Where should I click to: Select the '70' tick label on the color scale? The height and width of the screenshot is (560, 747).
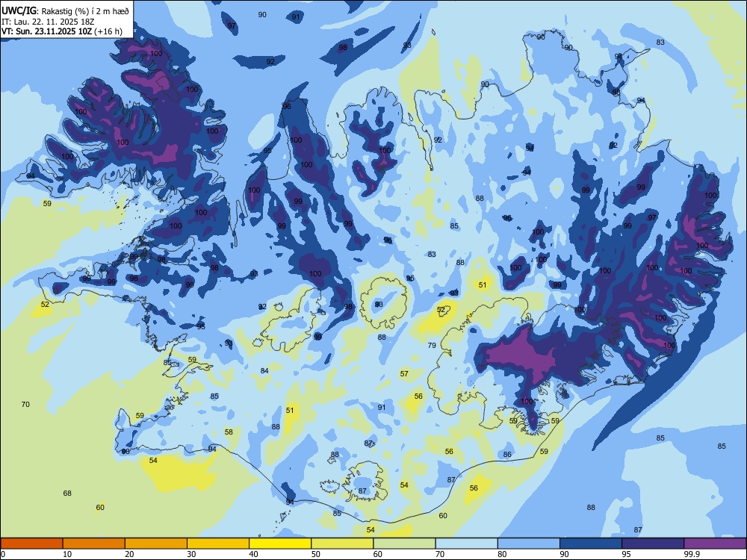click(440, 554)
